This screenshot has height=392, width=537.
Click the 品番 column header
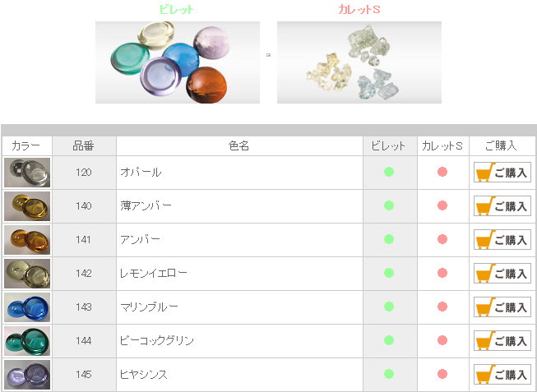click(x=84, y=146)
